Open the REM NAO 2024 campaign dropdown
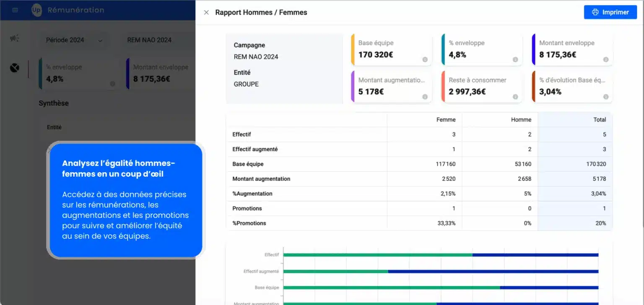Image resolution: width=644 pixels, height=305 pixels. (150, 40)
